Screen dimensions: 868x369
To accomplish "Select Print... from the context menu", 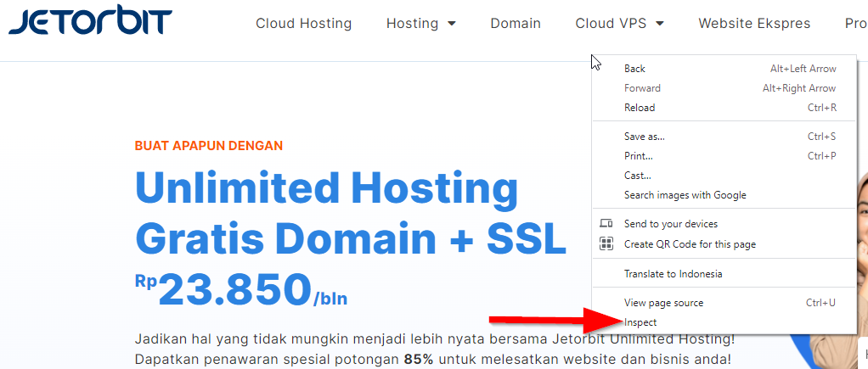I will (724, 156).
